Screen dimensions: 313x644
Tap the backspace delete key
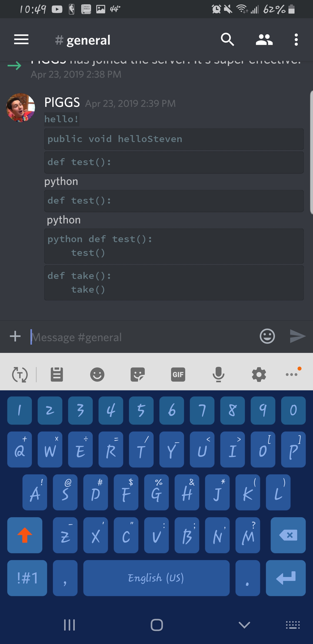coord(288,535)
